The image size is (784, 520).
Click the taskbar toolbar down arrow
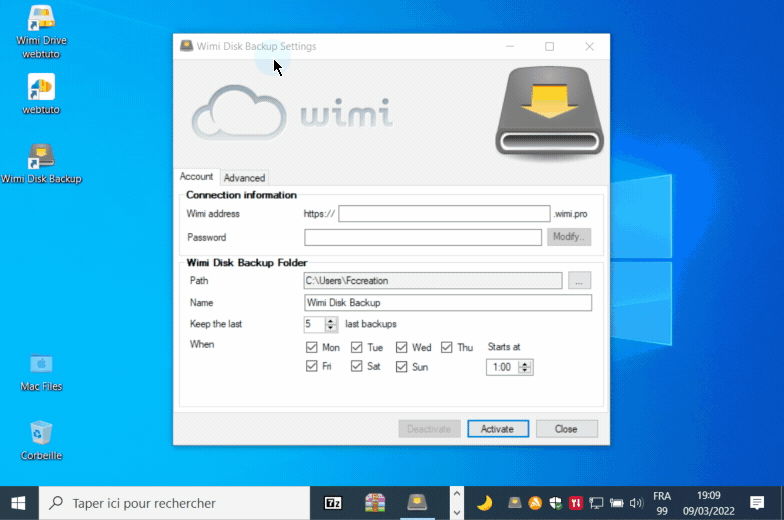[456, 512]
